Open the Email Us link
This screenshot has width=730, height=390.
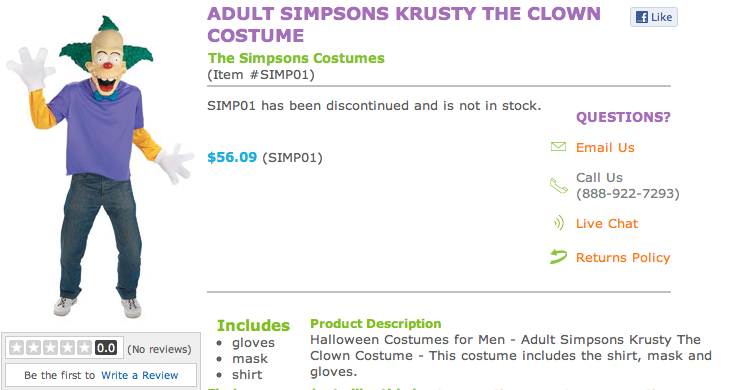click(x=605, y=148)
